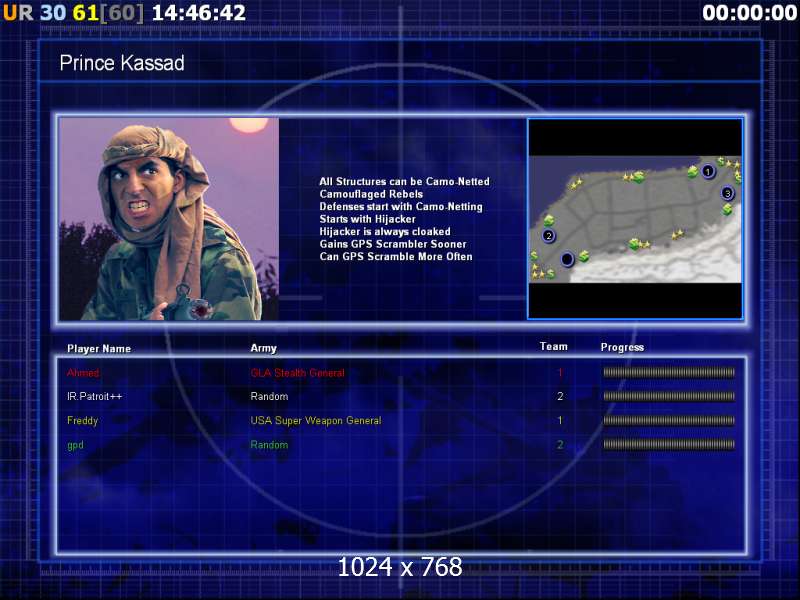Click the 00:00:00 timer readout
This screenshot has height=600, width=800.
tap(749, 13)
